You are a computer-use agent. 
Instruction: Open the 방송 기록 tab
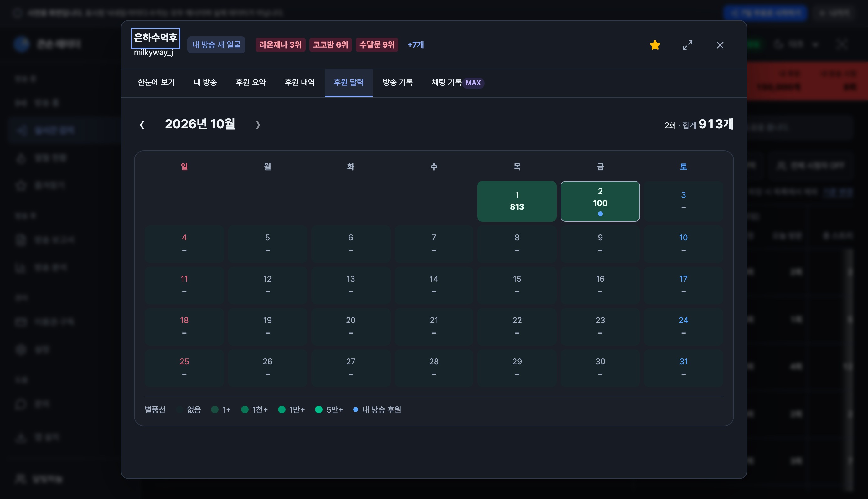coord(398,82)
